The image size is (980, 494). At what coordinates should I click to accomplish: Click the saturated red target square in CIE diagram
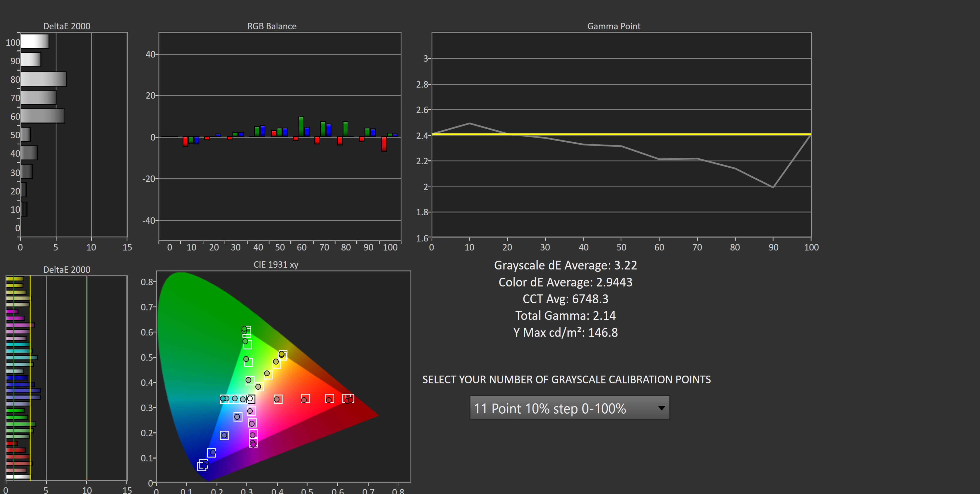pyautogui.click(x=348, y=399)
